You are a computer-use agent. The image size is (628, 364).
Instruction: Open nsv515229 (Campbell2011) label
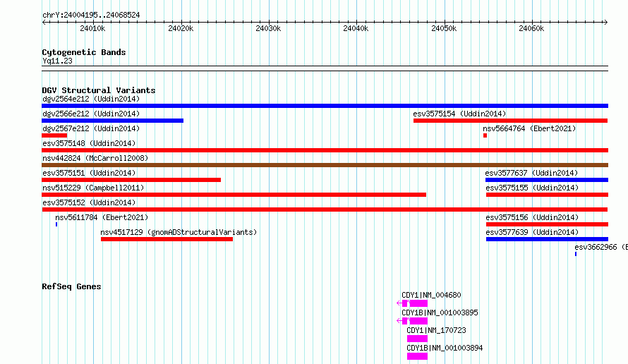[x=93, y=188]
